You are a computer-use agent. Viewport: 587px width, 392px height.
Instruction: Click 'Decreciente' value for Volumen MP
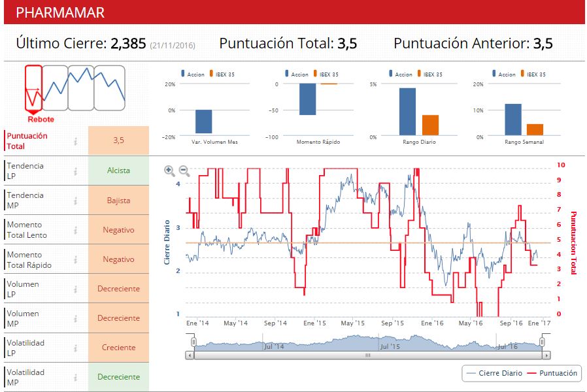pyautogui.click(x=119, y=318)
